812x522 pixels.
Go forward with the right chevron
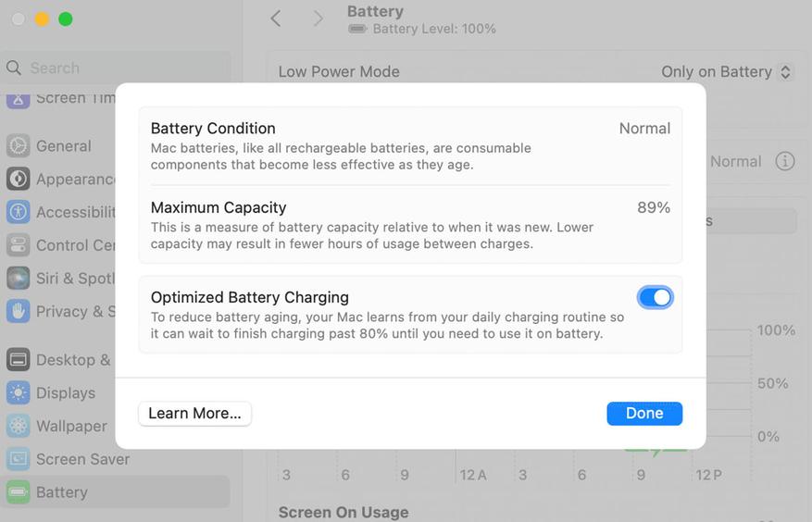[x=318, y=19]
